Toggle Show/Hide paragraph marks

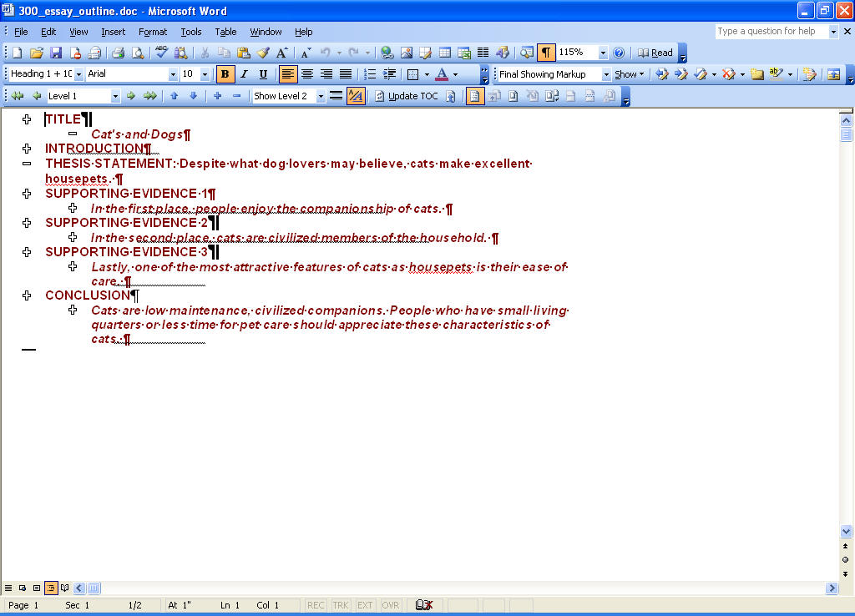(x=545, y=53)
